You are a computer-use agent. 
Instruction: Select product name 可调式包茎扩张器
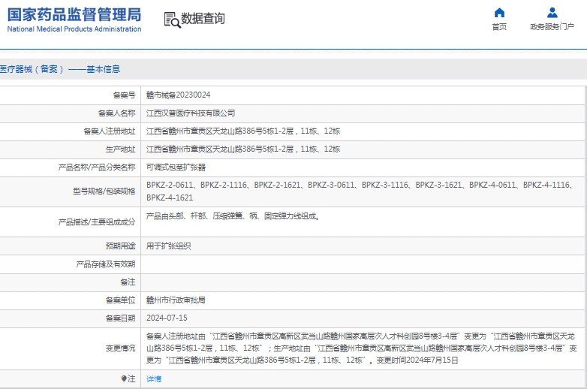(176, 167)
